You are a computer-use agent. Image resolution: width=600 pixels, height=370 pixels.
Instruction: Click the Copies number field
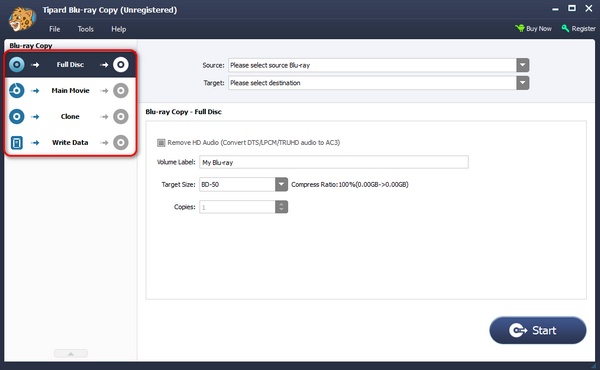(237, 207)
